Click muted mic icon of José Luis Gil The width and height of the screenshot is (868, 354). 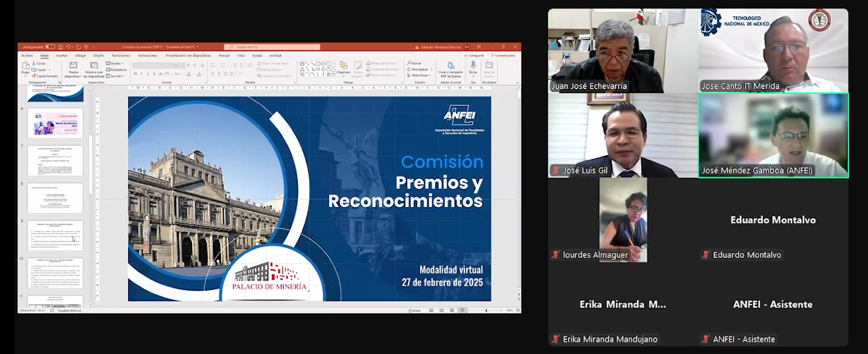click(x=556, y=170)
